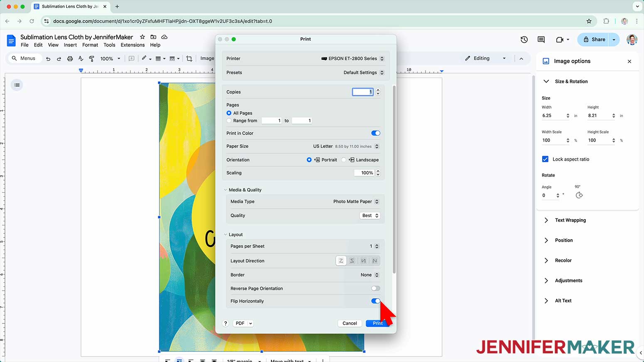Click the cloud document status icon
The width and height of the screenshot is (644, 362).
(165, 37)
